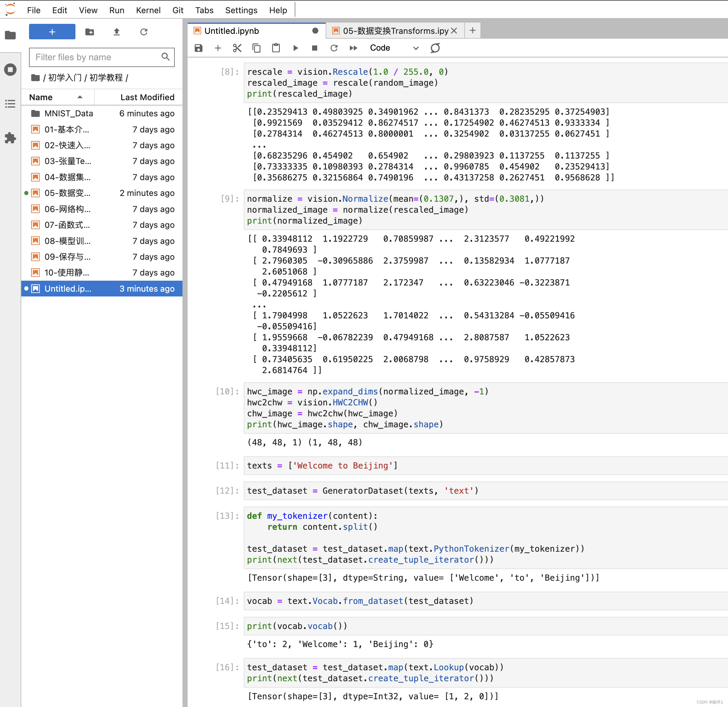Click the Interrupt kernel icon
The height and width of the screenshot is (707, 728).
point(314,47)
